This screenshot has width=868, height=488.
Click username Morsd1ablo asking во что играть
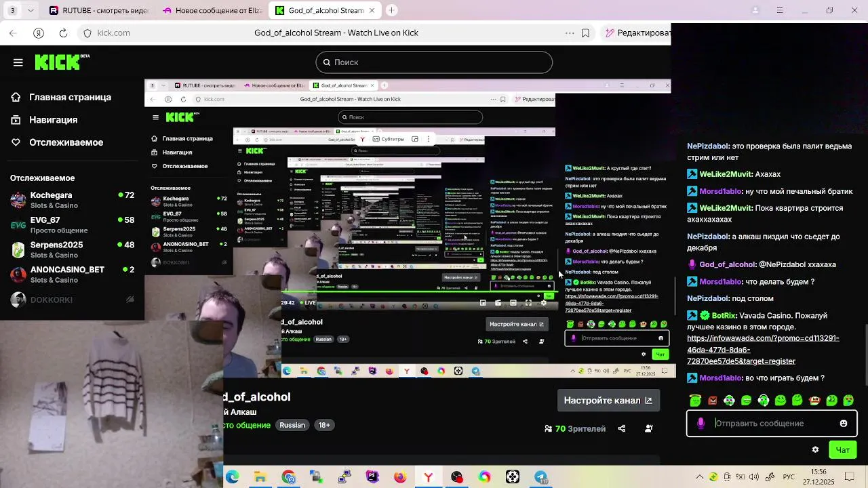coord(720,378)
